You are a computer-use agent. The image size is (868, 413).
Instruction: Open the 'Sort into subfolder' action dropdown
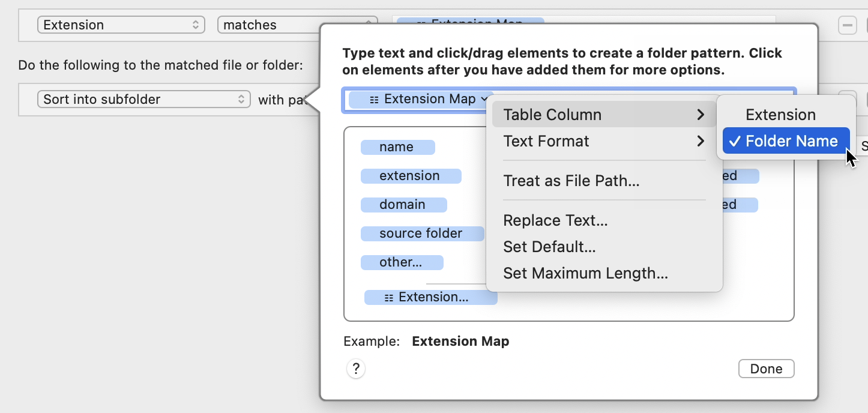(x=143, y=100)
